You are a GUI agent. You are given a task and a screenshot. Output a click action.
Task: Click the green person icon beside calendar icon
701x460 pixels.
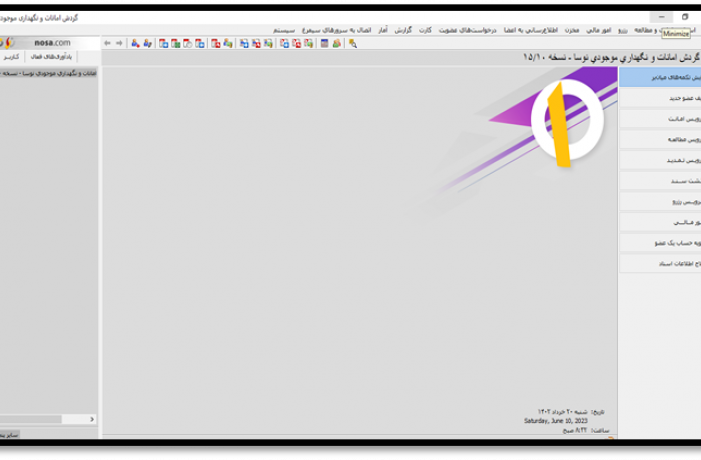[x=337, y=43]
